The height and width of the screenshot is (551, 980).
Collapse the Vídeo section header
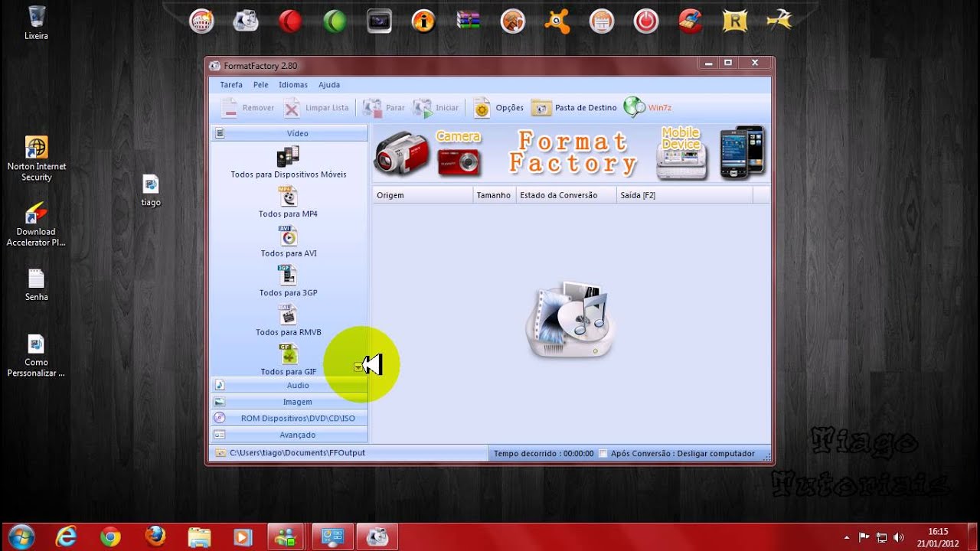click(289, 133)
